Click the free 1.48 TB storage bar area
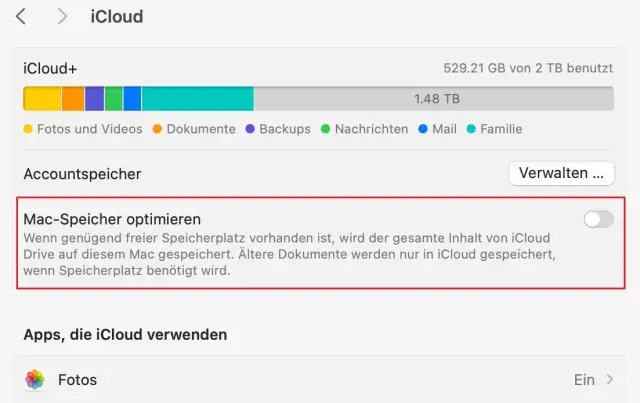Screen dimensions: 640x403 434,98
